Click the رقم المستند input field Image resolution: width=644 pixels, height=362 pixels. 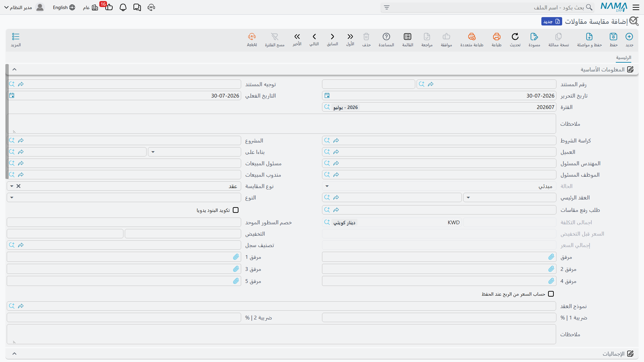pyautogui.click(x=486, y=84)
